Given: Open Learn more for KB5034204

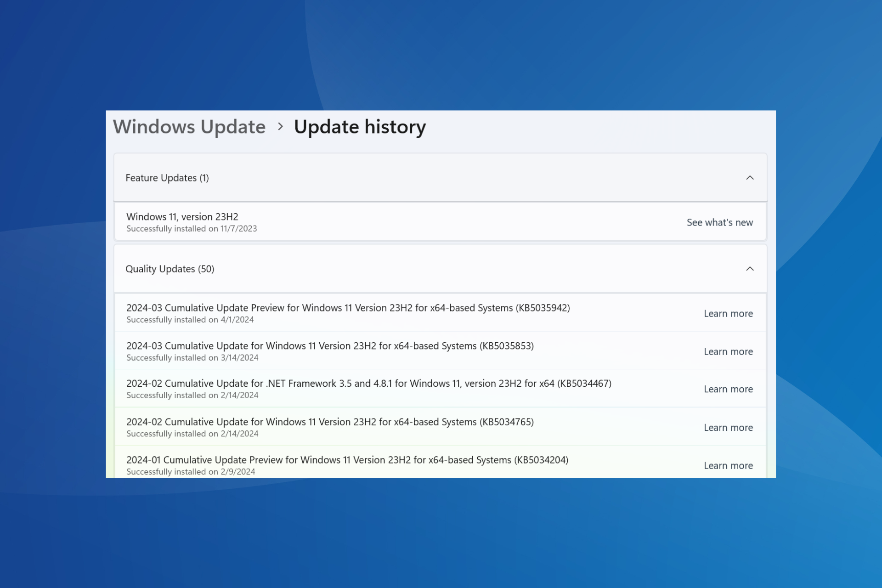Looking at the screenshot, I should pyautogui.click(x=728, y=465).
